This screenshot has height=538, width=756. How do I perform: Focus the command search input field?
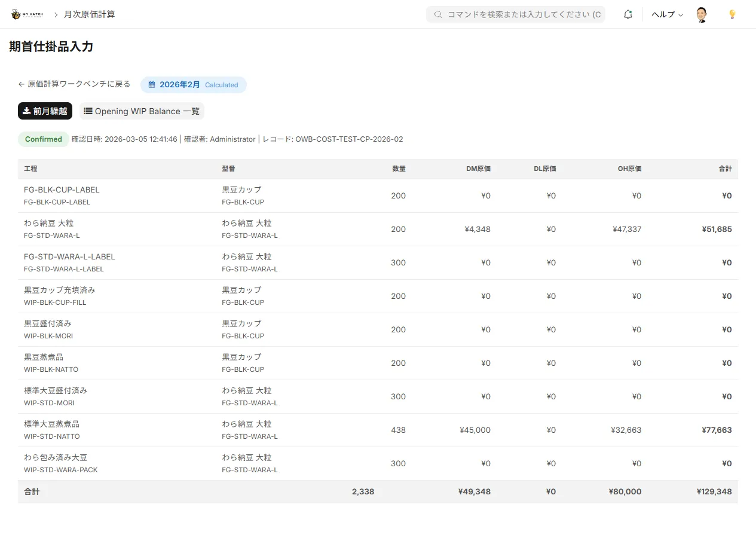pyautogui.click(x=524, y=14)
